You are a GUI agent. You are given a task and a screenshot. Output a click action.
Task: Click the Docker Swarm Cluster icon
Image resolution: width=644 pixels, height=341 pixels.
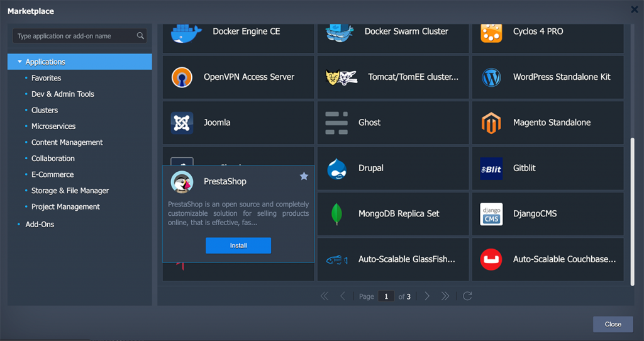point(340,33)
